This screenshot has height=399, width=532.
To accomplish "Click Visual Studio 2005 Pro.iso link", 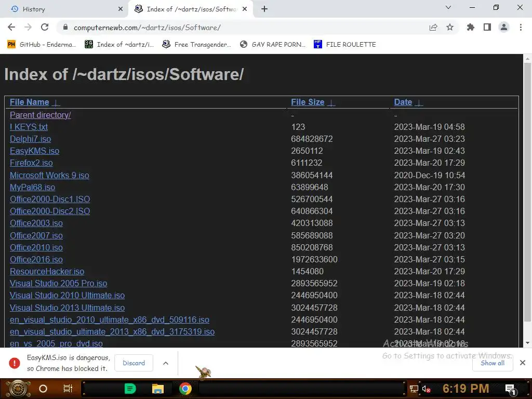I will click(x=58, y=283).
